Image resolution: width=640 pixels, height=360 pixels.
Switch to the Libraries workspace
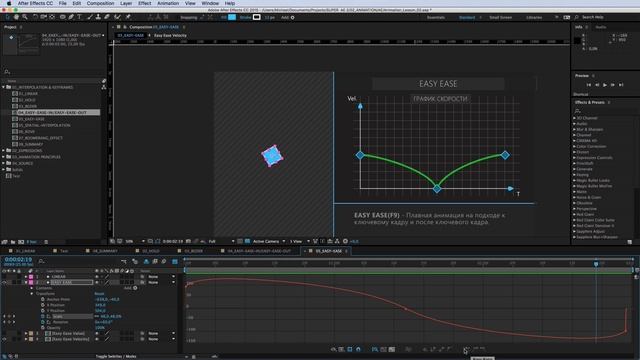(534, 18)
